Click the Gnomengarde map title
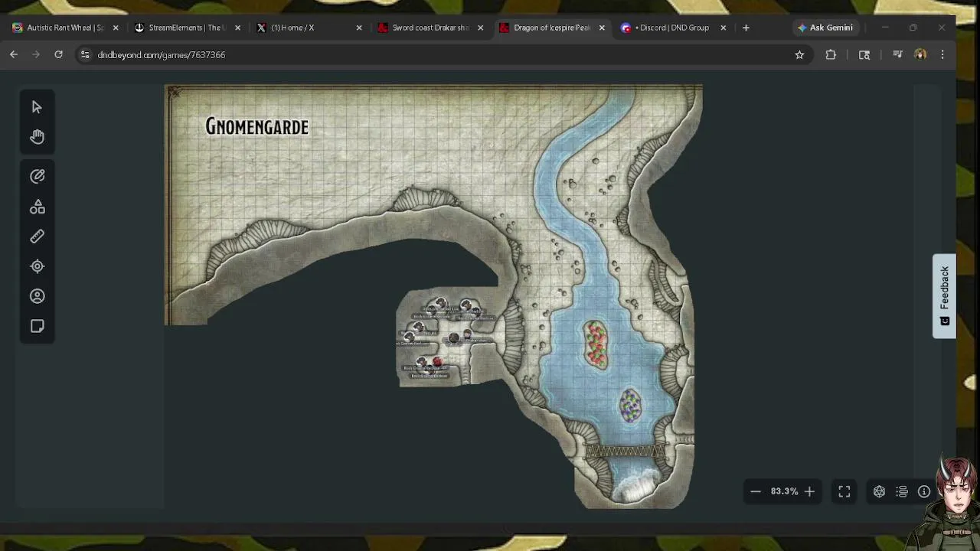The height and width of the screenshot is (551, 980). (256, 127)
